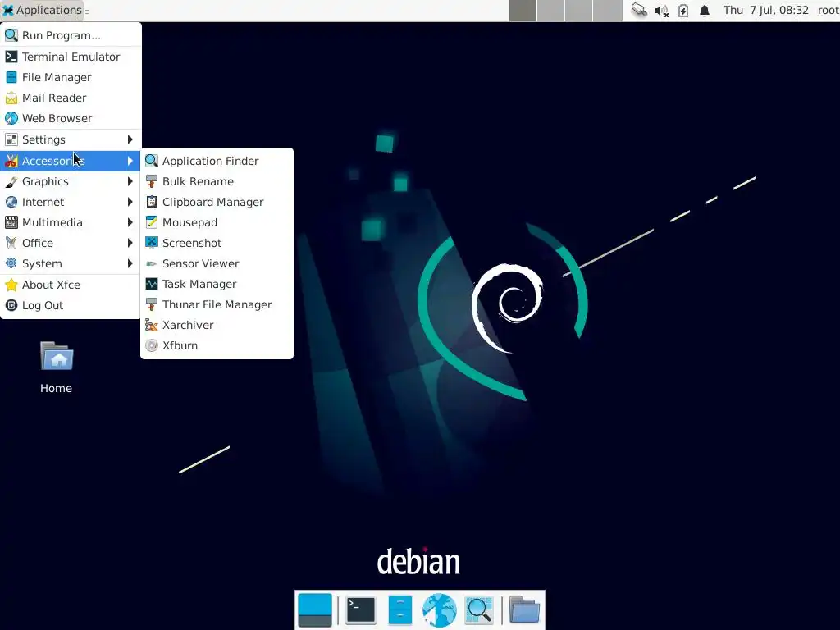Click the Application Finder magnifier icon
840x630 pixels.
pyautogui.click(x=152, y=161)
